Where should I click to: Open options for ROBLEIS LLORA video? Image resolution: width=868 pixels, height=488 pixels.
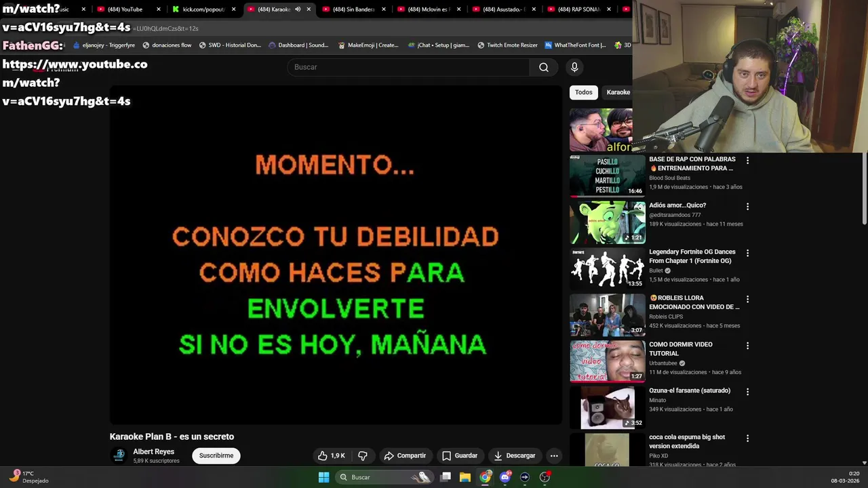click(747, 299)
